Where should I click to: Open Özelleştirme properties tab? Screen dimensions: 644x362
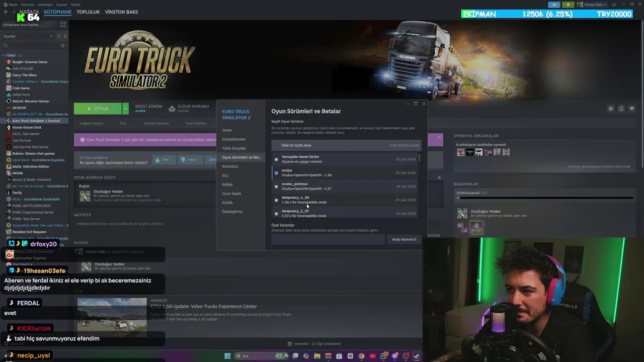click(x=232, y=212)
